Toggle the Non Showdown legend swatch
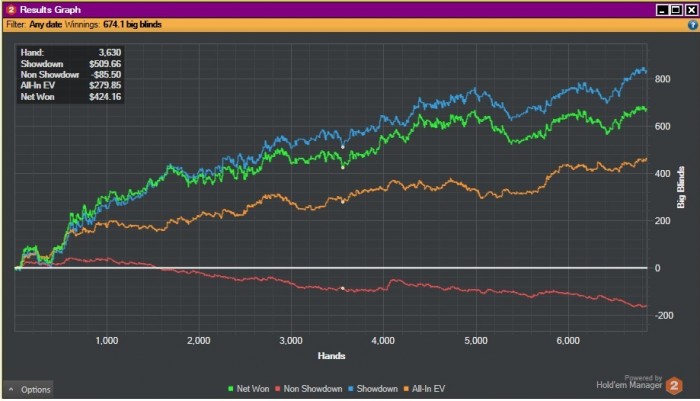This screenshot has width=700, height=401. (278, 389)
